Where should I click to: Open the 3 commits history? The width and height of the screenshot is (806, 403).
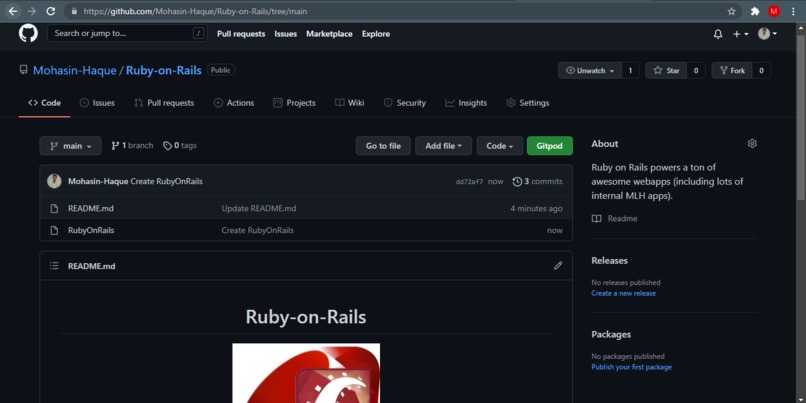pyautogui.click(x=538, y=181)
